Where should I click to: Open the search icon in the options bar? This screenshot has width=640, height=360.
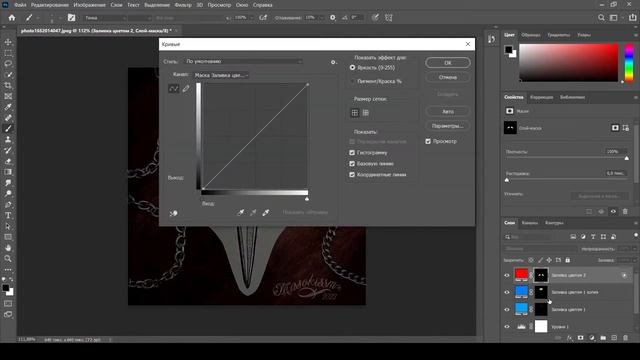(x=601, y=18)
